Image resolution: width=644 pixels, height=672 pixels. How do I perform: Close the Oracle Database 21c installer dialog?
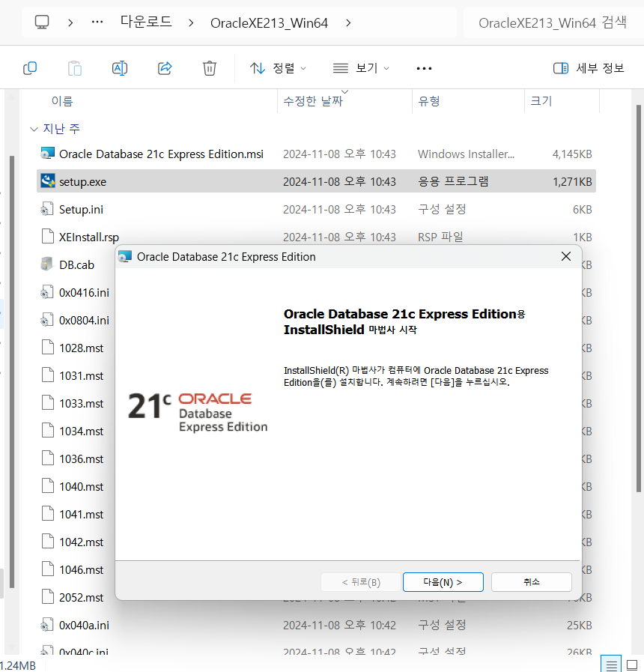(x=566, y=256)
